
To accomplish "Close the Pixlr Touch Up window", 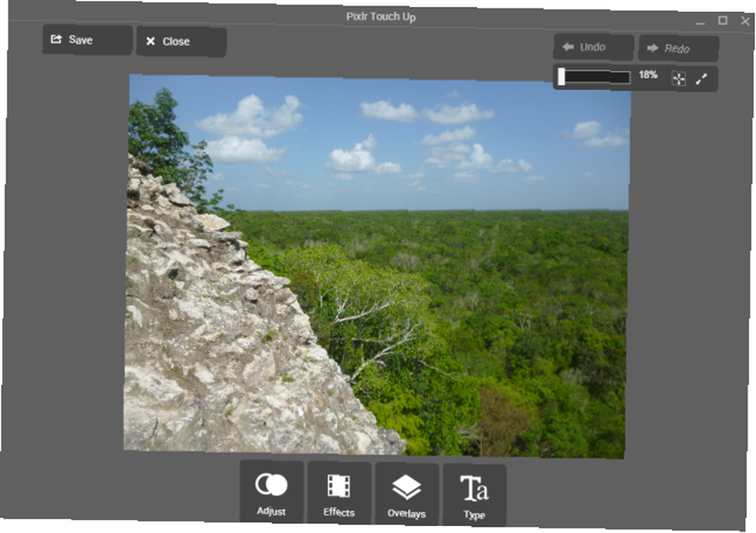I will pos(745,20).
